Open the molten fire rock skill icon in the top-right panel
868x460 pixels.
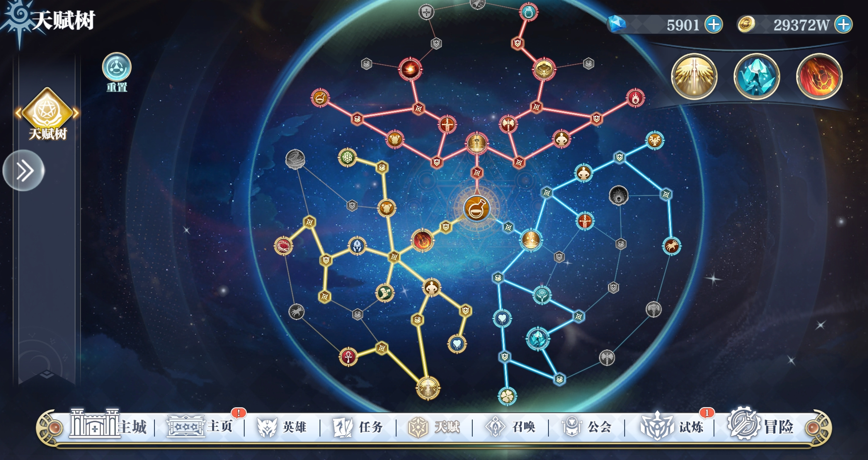[819, 77]
